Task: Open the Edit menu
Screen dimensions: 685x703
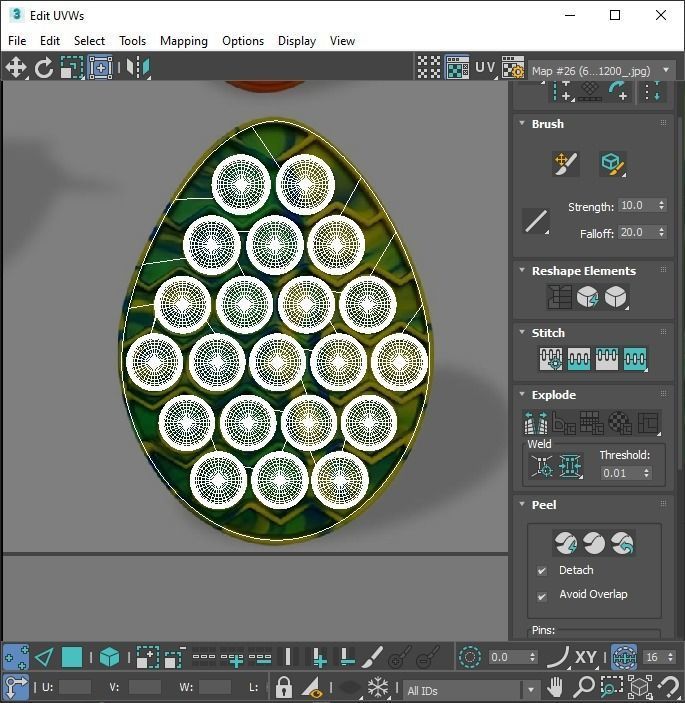Action: tap(50, 41)
